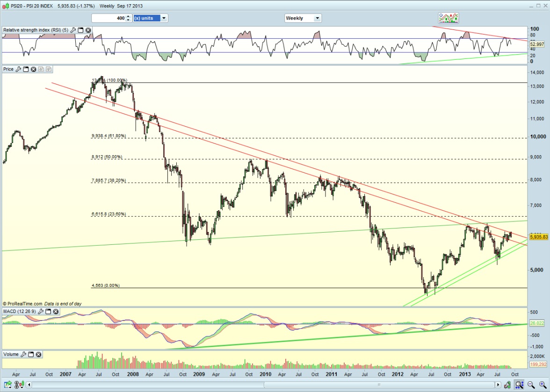Click the 2008 year label on time axis
This screenshot has width=550, height=392.
(133, 374)
